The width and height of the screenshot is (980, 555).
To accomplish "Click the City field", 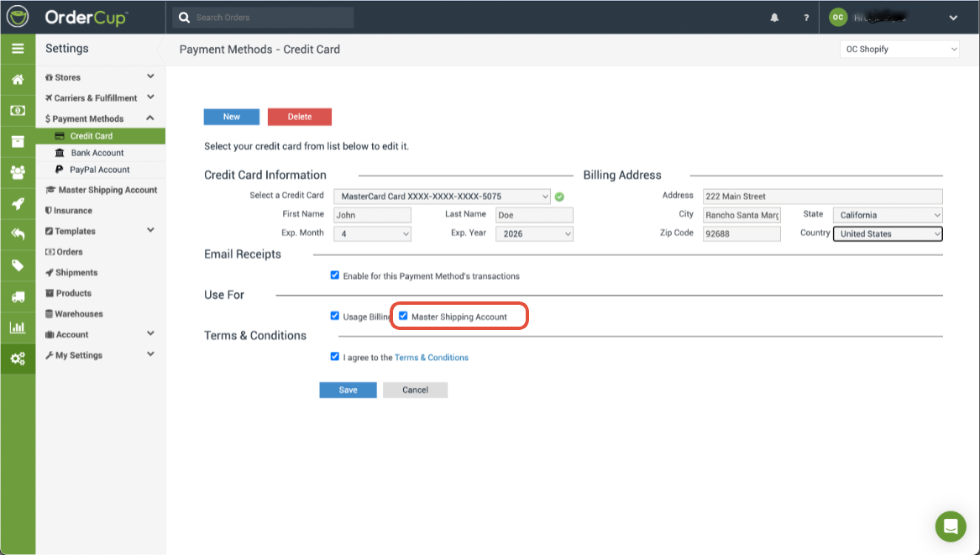I will (742, 215).
